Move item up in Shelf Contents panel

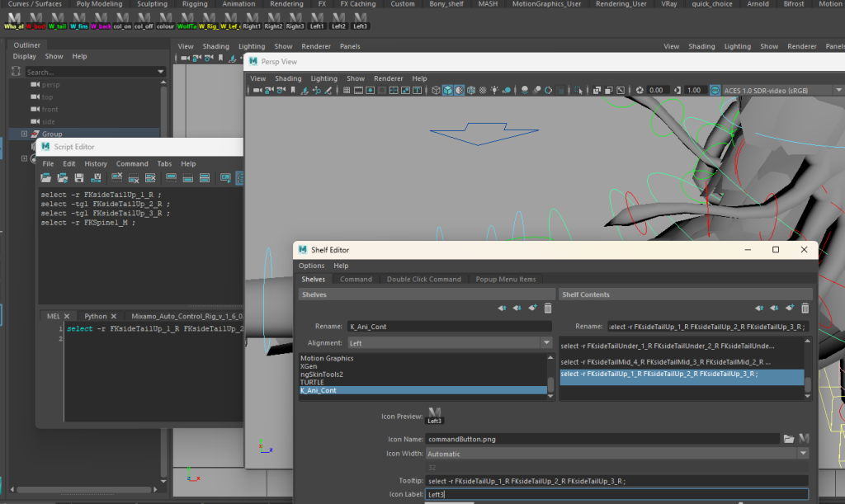pos(759,308)
